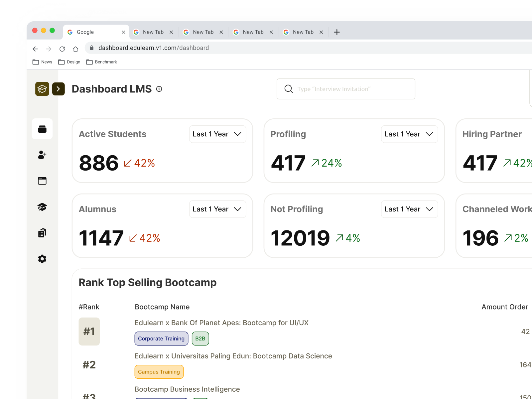Toggle the B2B tag on the UI/UX bootcamp
532x399 pixels.
pyautogui.click(x=200, y=338)
